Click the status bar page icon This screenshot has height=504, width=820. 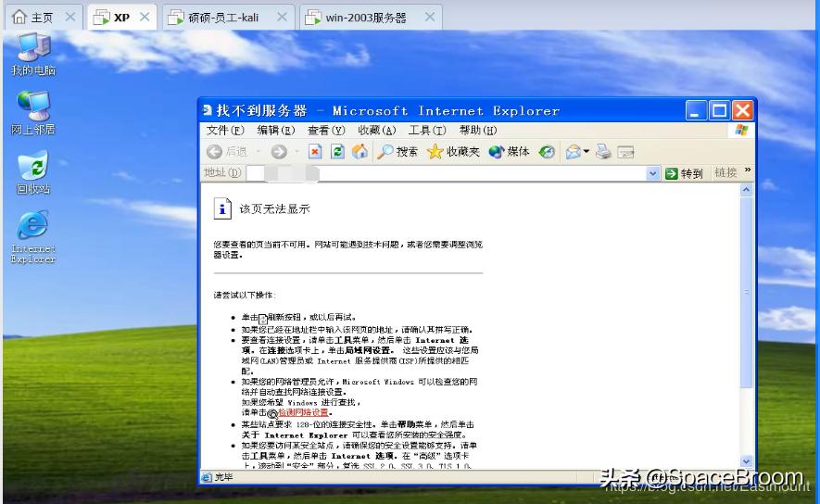click(207, 477)
